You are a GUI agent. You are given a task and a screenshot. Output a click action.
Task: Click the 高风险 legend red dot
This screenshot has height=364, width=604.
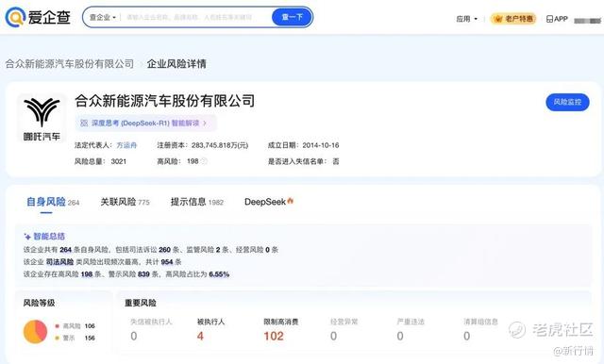click(57, 326)
